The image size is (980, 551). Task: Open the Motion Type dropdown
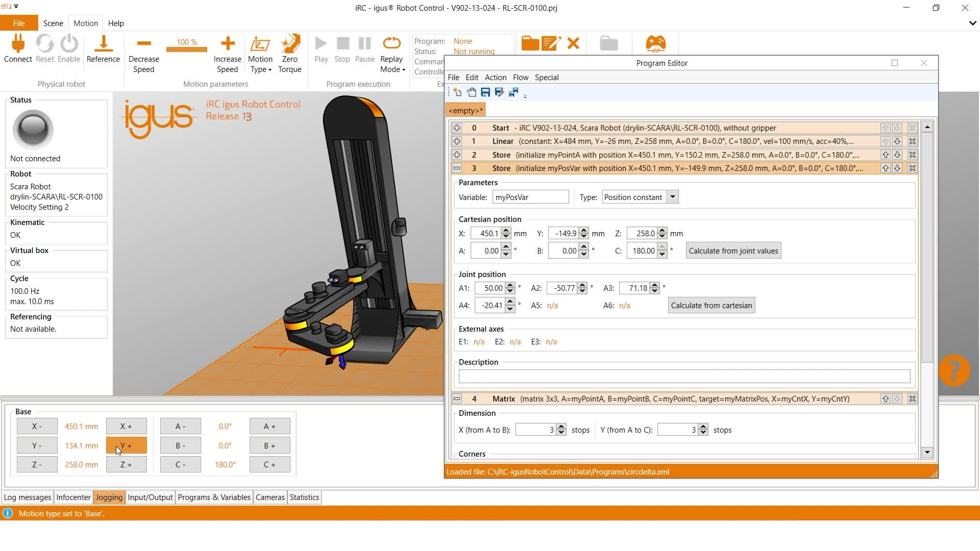coord(260,54)
